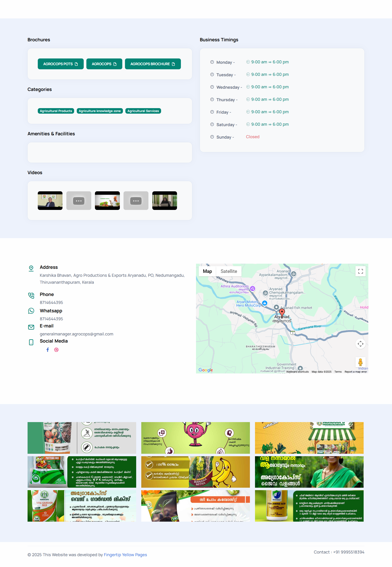The width and height of the screenshot is (392, 567).
Task: Toggle fullscreen map view
Action: (360, 271)
